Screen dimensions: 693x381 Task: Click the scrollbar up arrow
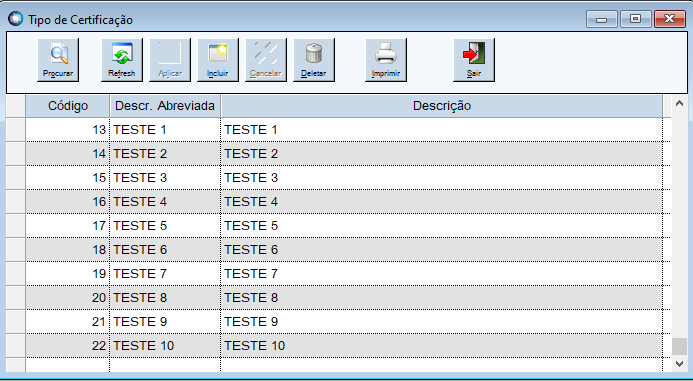point(679,103)
